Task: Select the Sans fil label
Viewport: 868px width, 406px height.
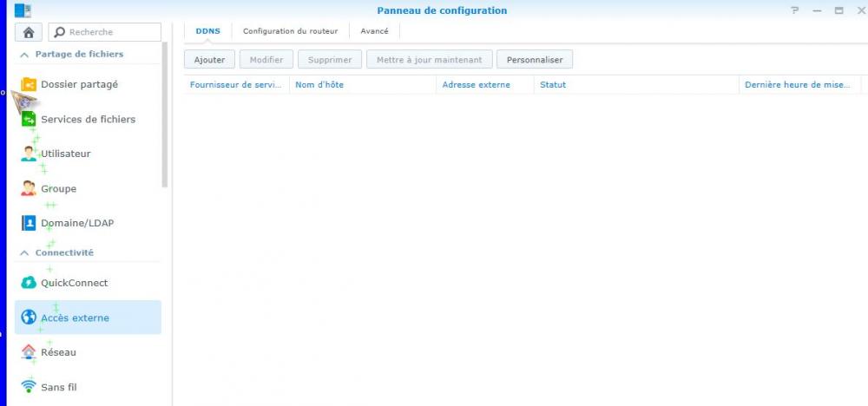Action: (x=59, y=387)
